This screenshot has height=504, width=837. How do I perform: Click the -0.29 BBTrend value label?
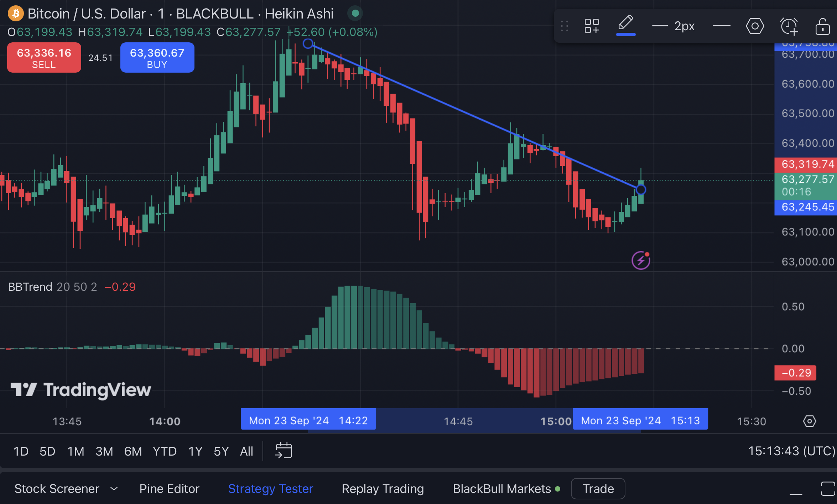795,373
